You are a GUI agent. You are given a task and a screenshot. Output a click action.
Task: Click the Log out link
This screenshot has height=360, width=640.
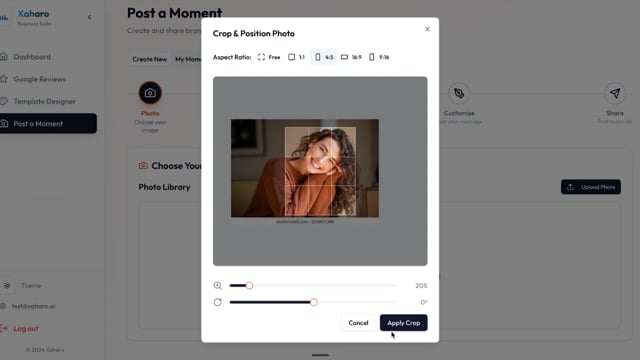coord(26,329)
